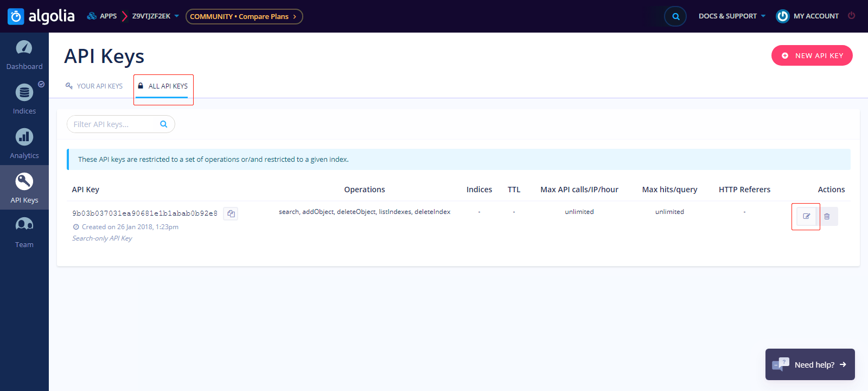Expand the DOCS & SUPPORT menu

pyautogui.click(x=732, y=16)
